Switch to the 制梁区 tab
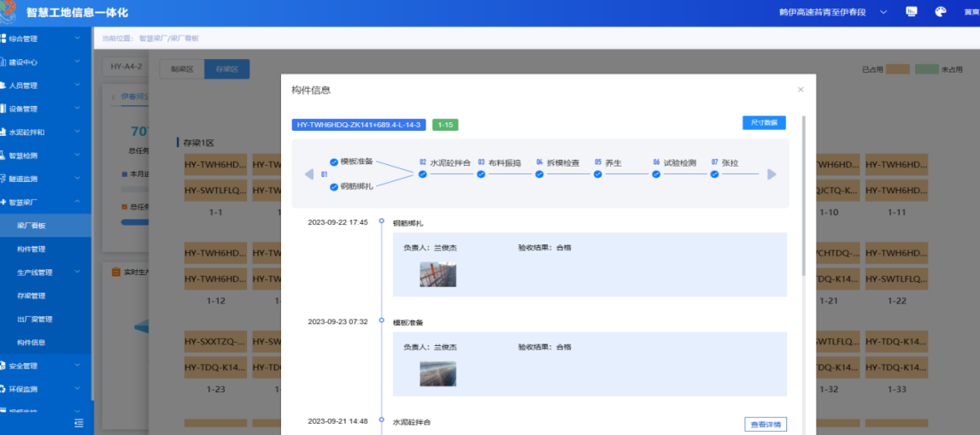 (182, 69)
